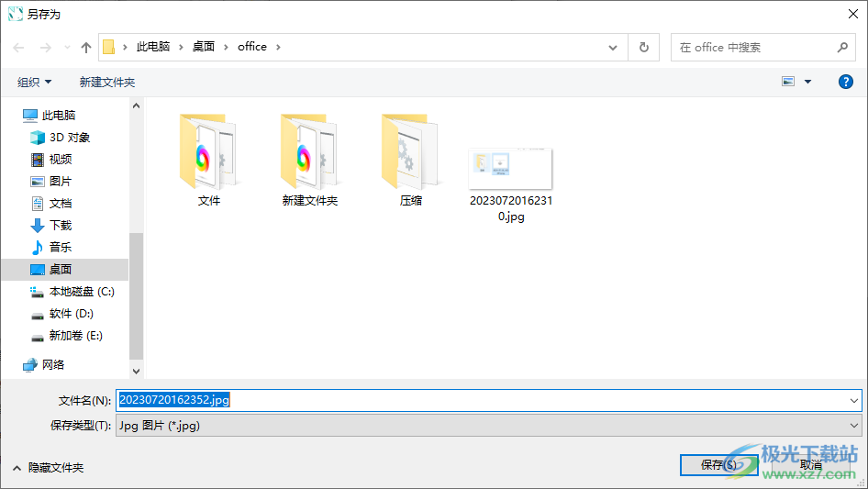Click the Up one level arrow icon

pos(86,47)
